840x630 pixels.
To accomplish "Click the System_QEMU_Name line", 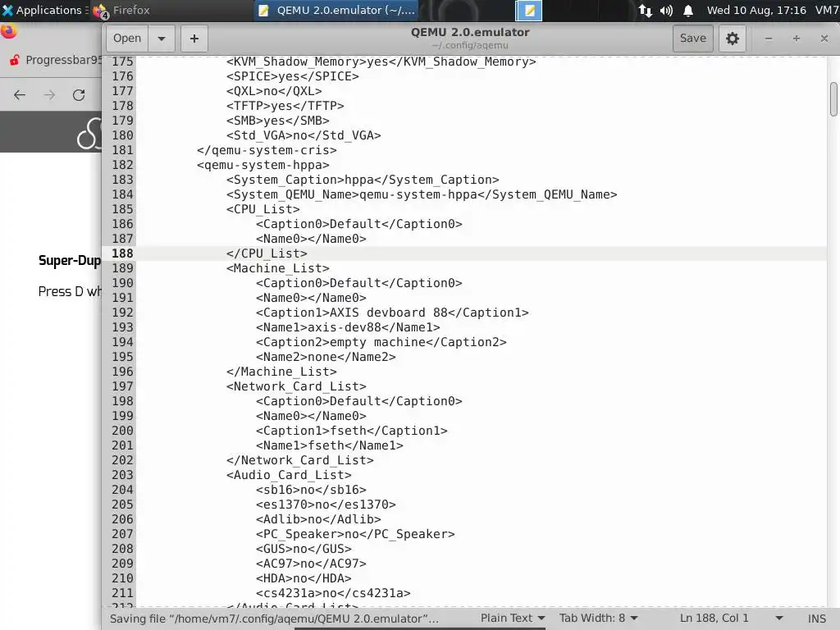I will [421, 194].
